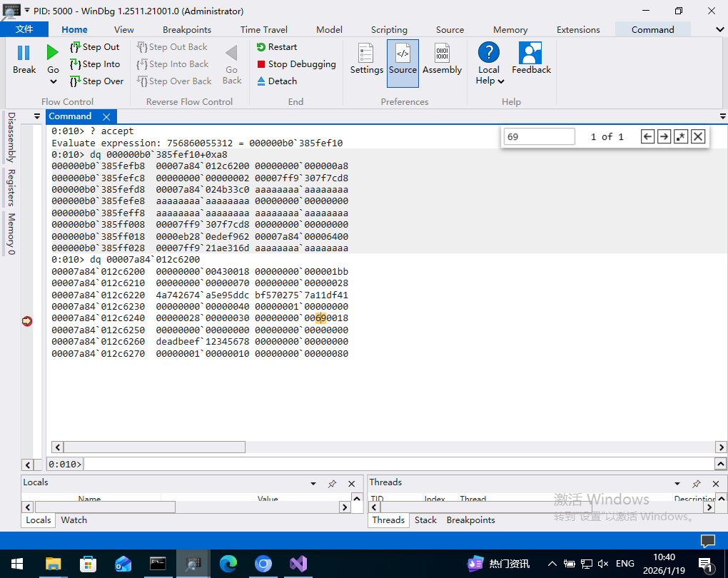Image resolution: width=728 pixels, height=578 pixels.
Task: Click the Break pause icon
Action: click(24, 53)
